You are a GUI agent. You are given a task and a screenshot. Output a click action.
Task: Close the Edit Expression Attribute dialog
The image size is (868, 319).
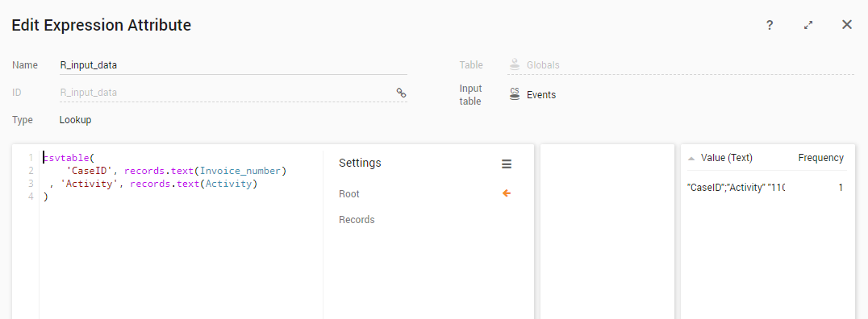[x=846, y=25]
